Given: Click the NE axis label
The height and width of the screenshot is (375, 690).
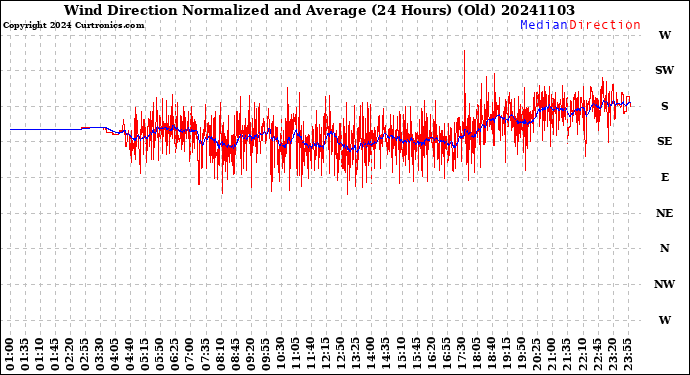Looking at the screenshot, I should coord(664,213).
